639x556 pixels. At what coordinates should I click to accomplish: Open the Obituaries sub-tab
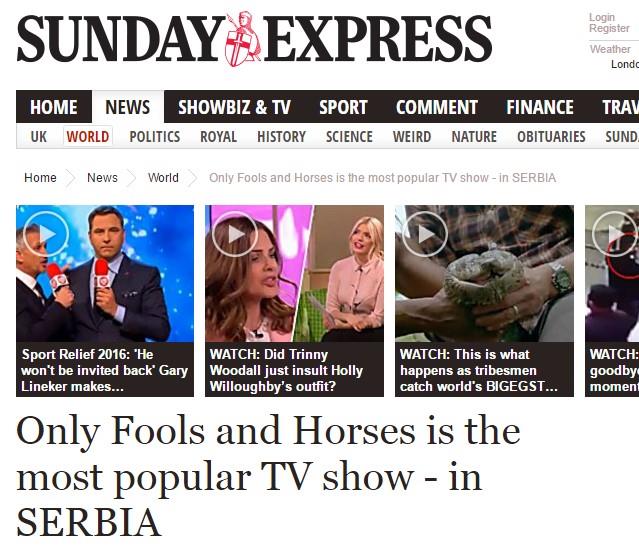click(551, 137)
